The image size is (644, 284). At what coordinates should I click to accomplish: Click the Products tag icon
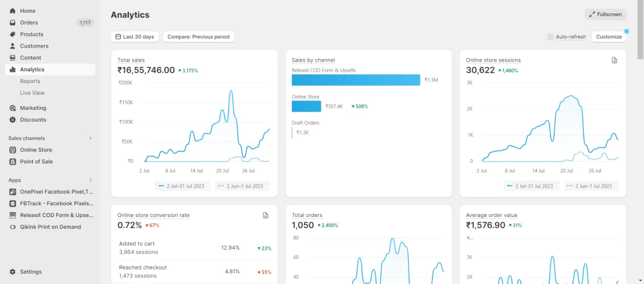tap(12, 34)
